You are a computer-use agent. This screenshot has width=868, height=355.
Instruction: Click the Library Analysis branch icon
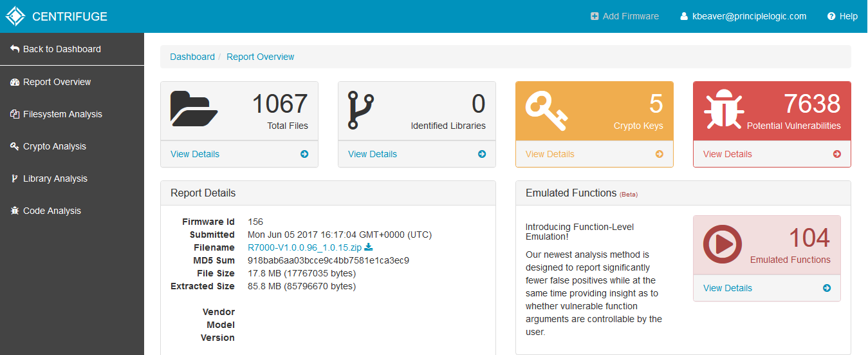15,178
